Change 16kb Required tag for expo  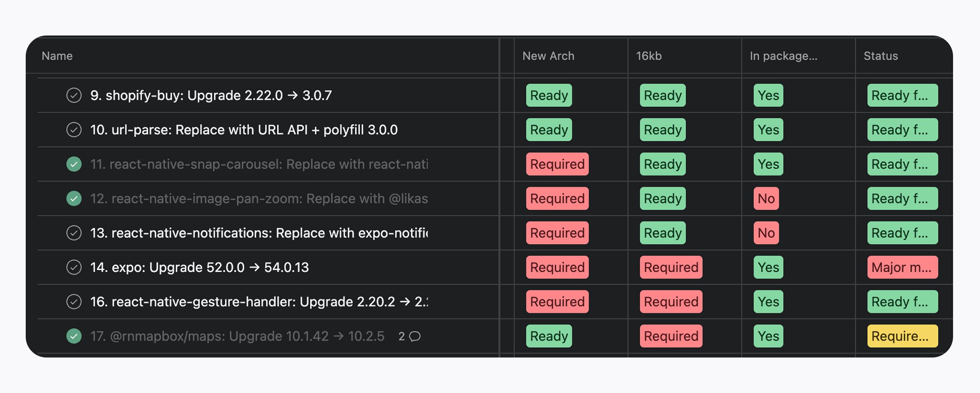pyautogui.click(x=671, y=267)
